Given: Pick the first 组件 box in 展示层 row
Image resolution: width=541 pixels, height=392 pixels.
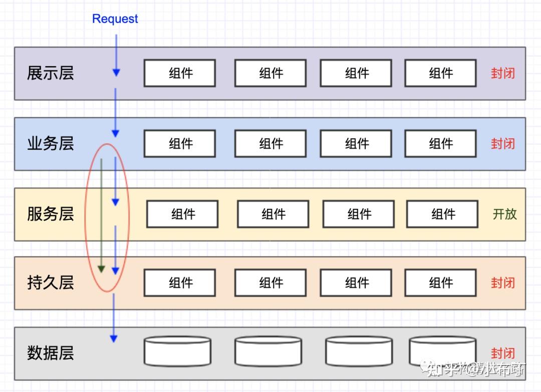Looking at the screenshot, I should [180, 73].
